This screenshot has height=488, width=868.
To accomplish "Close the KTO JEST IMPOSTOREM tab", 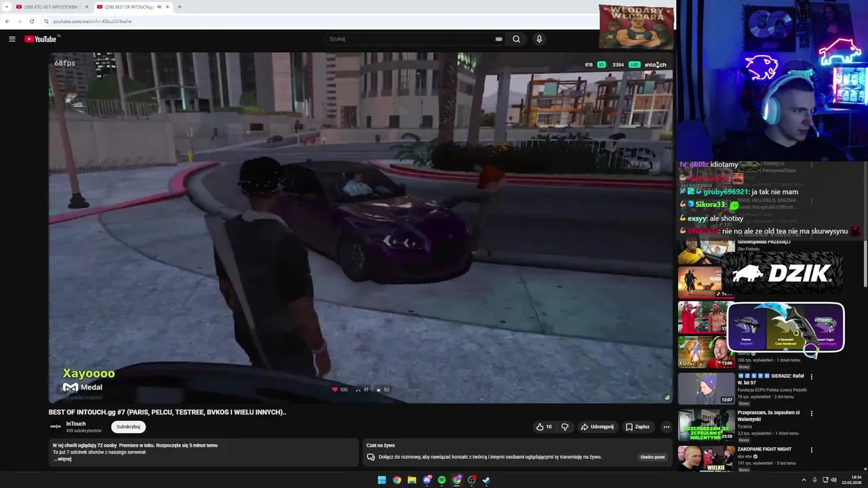I will point(87,7).
